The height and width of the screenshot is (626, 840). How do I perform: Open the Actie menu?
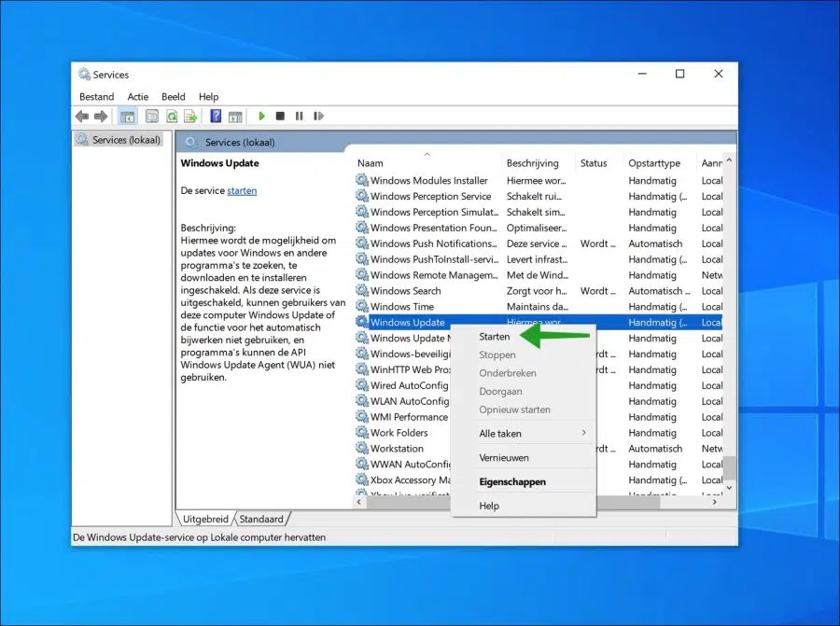pyautogui.click(x=138, y=96)
